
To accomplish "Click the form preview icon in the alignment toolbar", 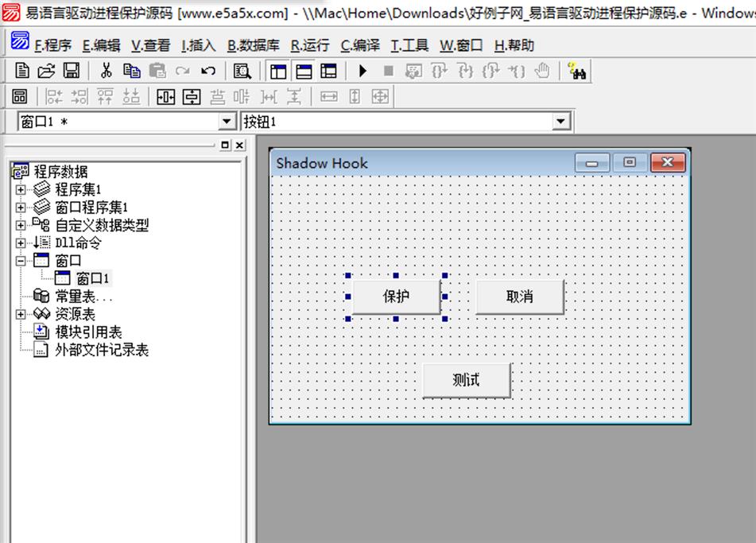I will tap(19, 96).
